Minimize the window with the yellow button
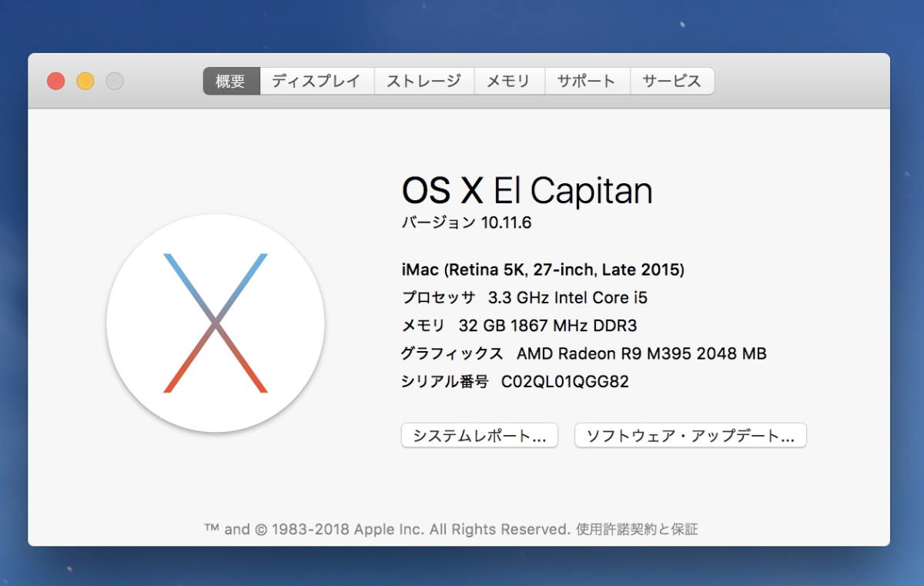This screenshot has width=924, height=586. 85,81
